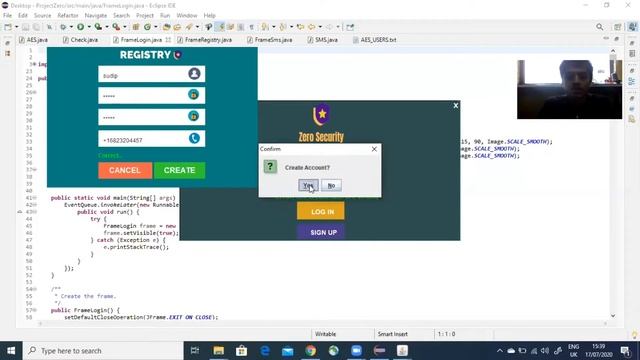Click Smart Insert in the status bar
This screenshot has width=640, height=360.
393,334
